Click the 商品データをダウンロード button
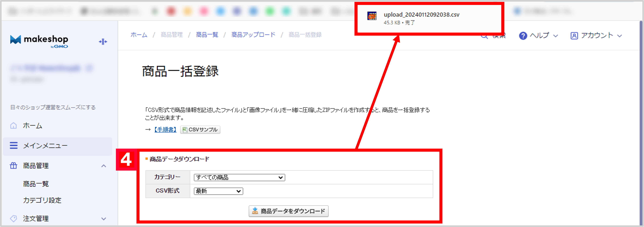The image size is (644, 227). pos(289,211)
